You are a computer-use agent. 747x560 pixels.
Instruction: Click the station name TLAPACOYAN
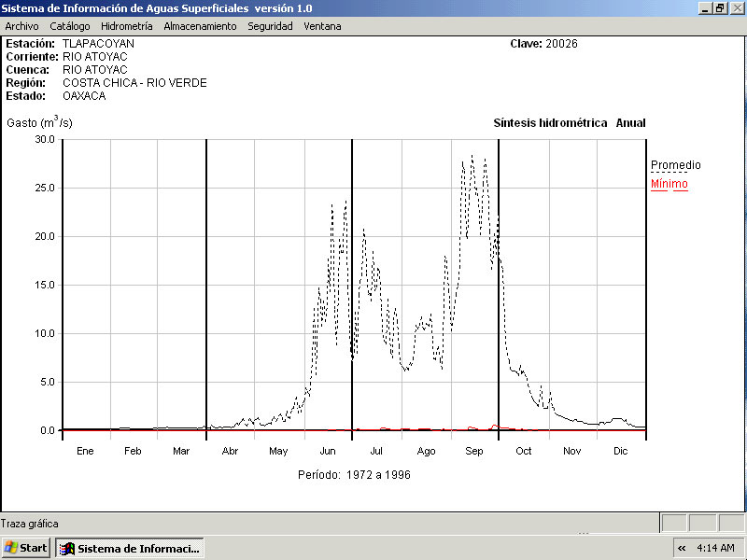[x=98, y=44]
